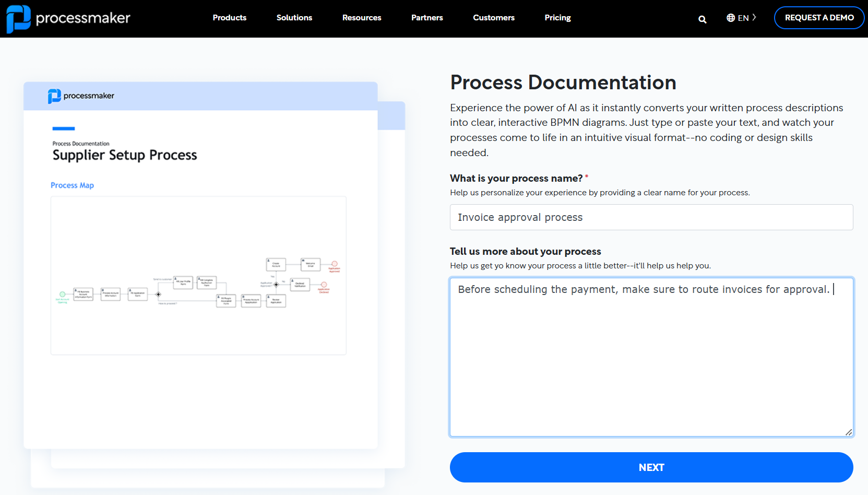This screenshot has height=495, width=868.
Task: Click the red Application Approved end event
Action: point(335,264)
